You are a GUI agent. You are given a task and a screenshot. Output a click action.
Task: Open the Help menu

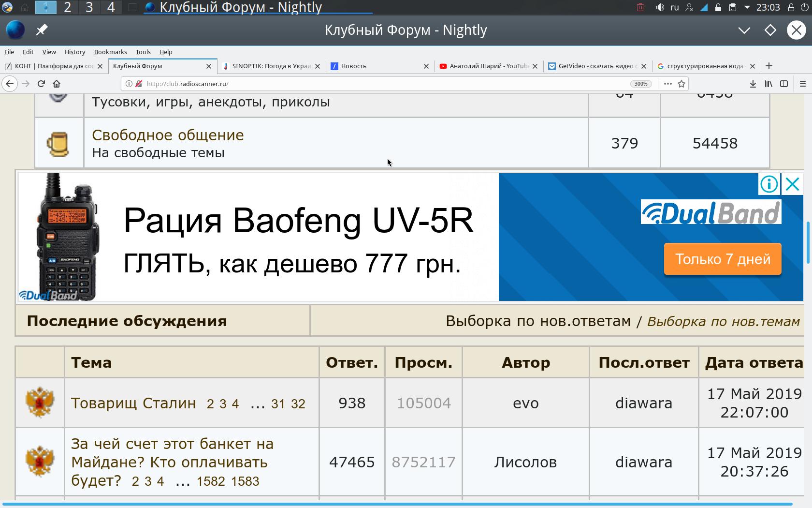click(x=166, y=52)
